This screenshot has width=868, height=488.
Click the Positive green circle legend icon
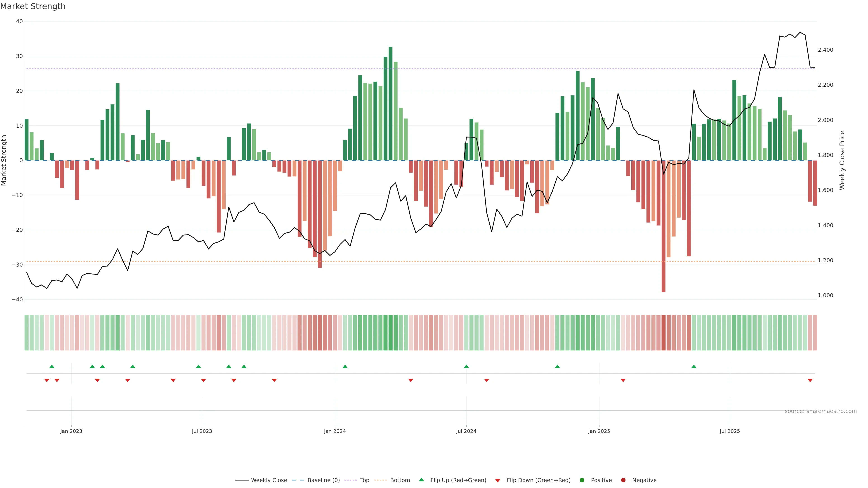(582, 480)
